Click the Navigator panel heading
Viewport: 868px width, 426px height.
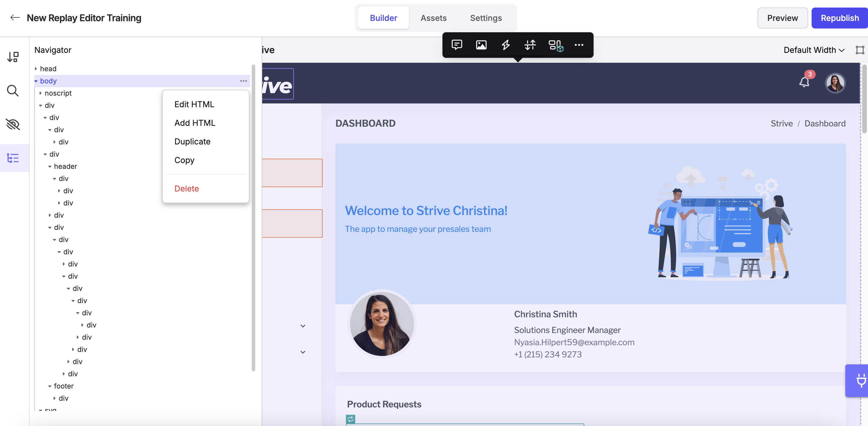(53, 50)
